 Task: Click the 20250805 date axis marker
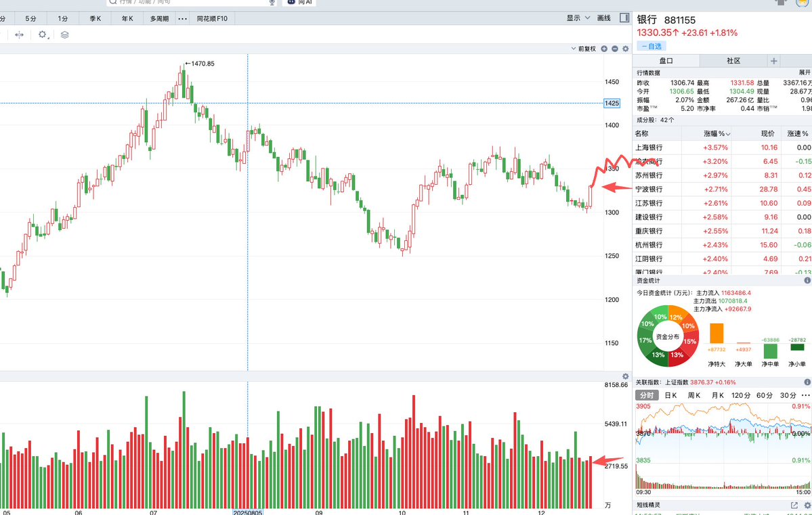pyautogui.click(x=248, y=512)
